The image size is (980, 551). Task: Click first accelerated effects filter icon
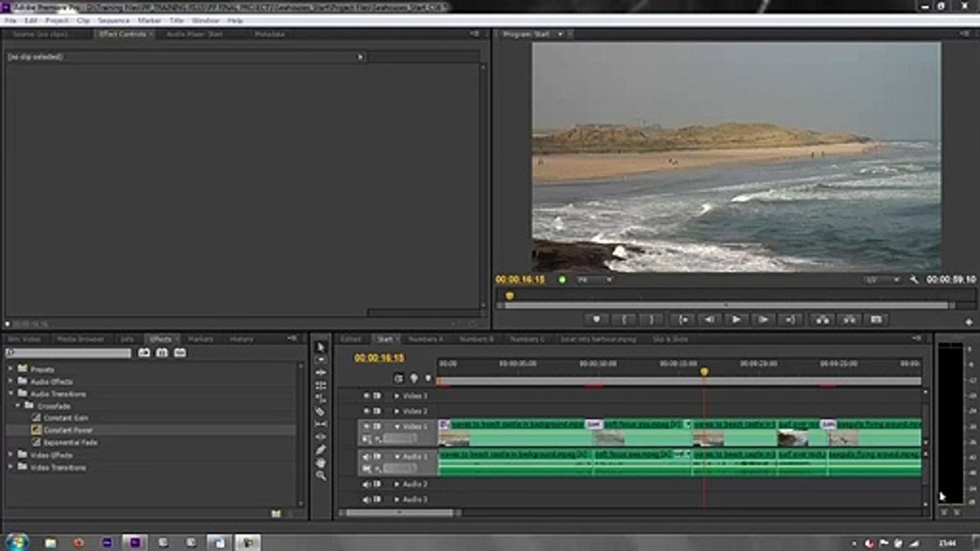(144, 353)
